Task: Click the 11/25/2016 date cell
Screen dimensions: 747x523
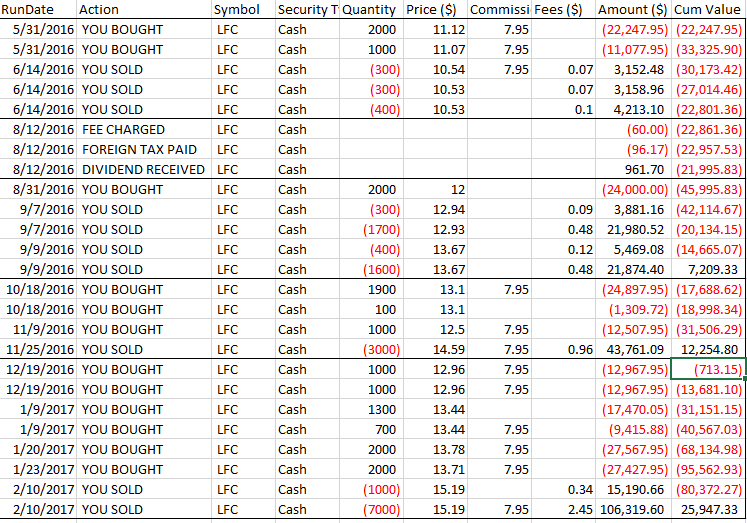Action: pos(39,349)
